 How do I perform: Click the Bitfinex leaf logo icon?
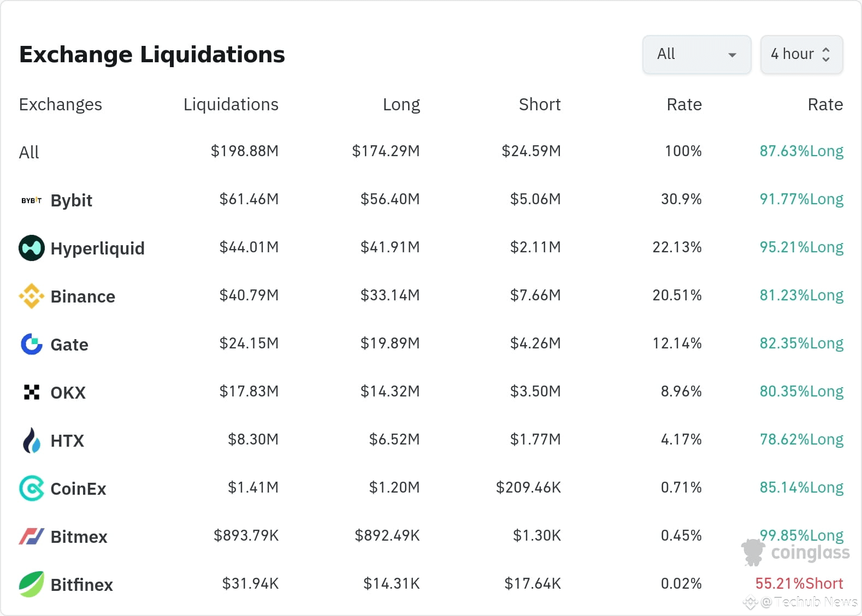[32, 584]
